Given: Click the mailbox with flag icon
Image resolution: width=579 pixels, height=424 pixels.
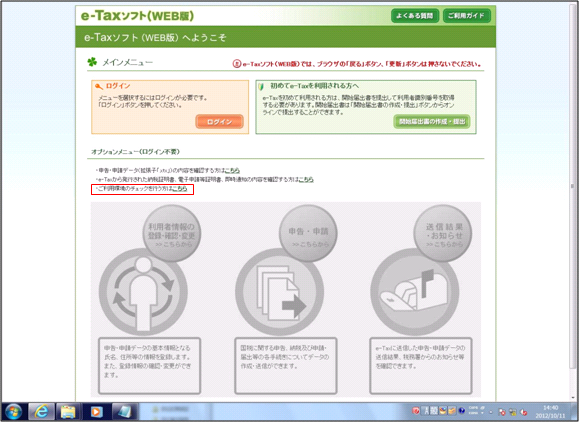Looking at the screenshot, I should [415, 293].
